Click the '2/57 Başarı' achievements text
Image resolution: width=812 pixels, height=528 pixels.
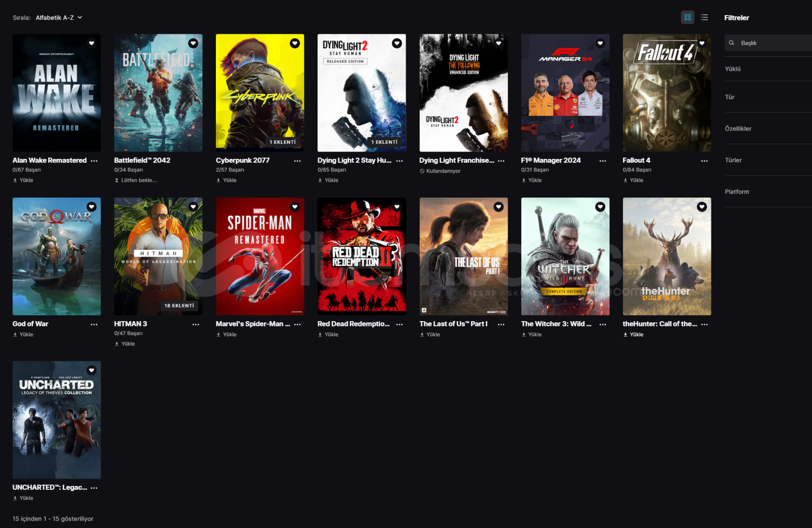click(x=230, y=170)
